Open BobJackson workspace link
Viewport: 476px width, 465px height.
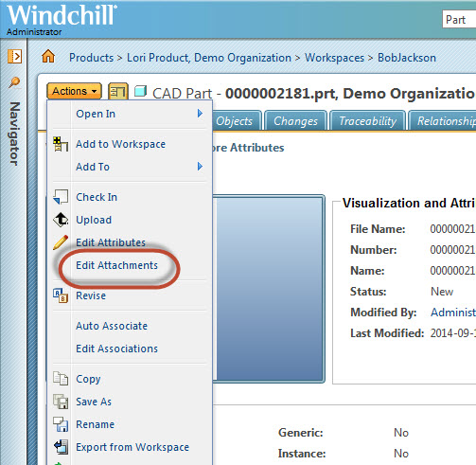[407, 58]
